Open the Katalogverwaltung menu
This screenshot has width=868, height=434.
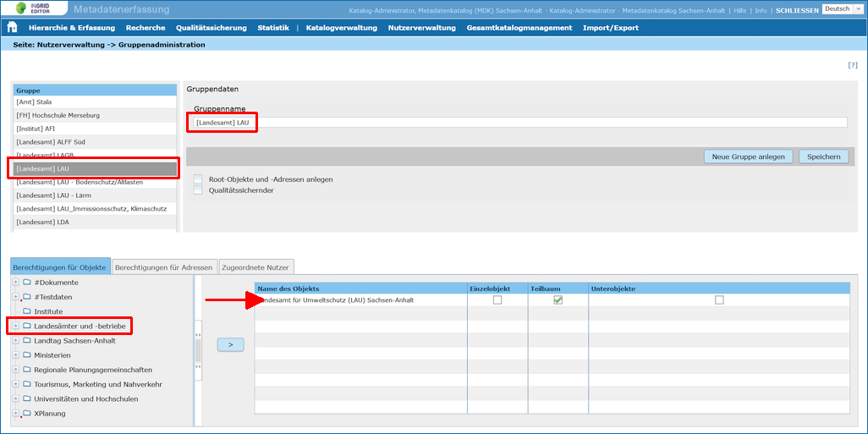tap(342, 28)
